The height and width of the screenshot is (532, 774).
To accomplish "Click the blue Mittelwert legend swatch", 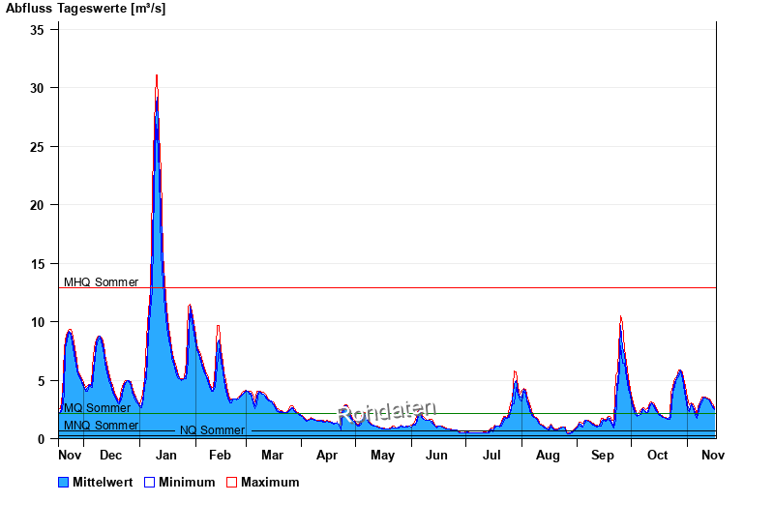I will click(64, 483).
